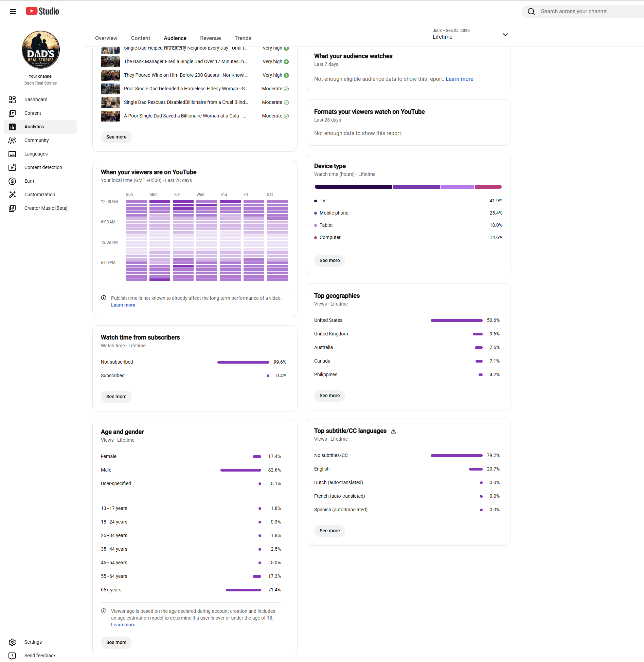Click the United States views bar
This screenshot has height=662, width=644.
click(457, 320)
